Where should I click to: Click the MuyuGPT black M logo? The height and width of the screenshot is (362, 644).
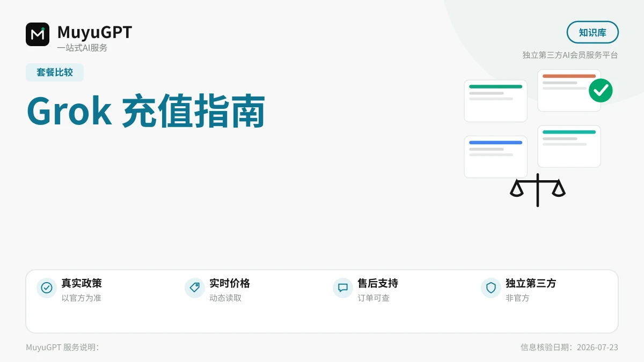(38, 34)
